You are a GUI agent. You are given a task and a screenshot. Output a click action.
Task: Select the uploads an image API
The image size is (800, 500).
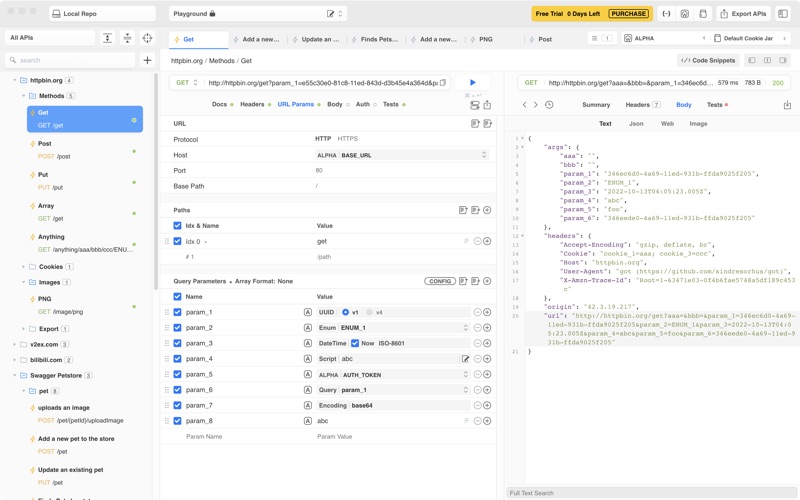coord(85,414)
